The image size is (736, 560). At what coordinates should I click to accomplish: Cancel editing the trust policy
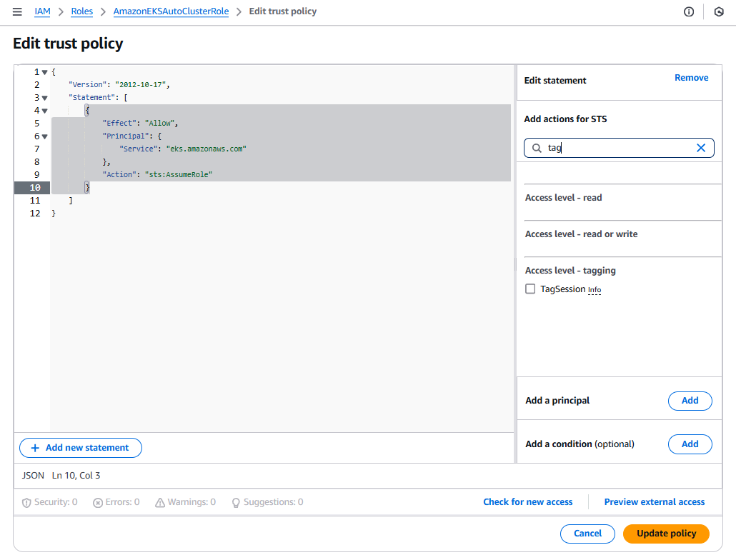tap(587, 534)
